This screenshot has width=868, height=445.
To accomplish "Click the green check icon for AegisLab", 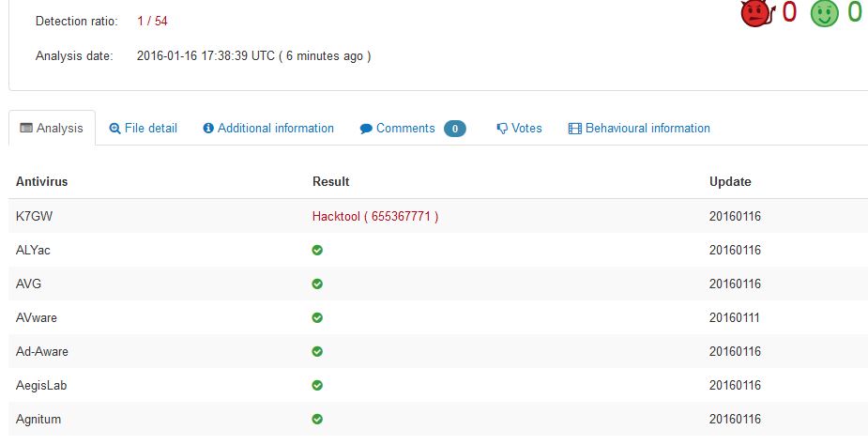I will coord(317,385).
